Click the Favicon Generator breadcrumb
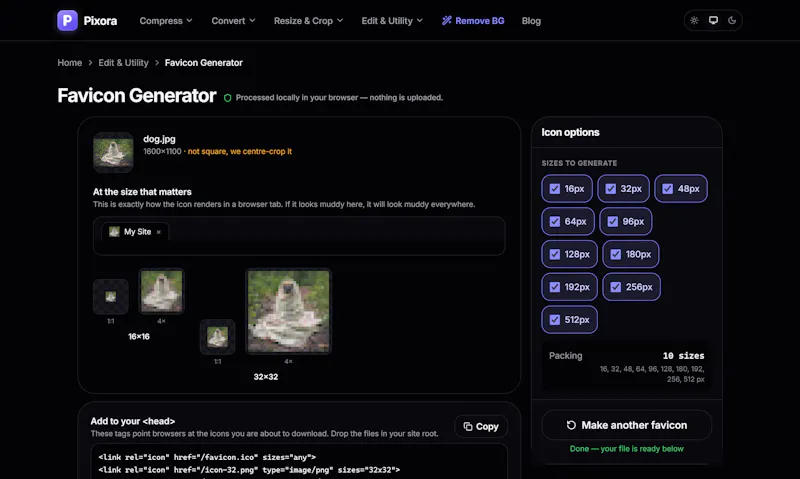Image resolution: width=800 pixels, height=479 pixels. pyautogui.click(x=204, y=63)
